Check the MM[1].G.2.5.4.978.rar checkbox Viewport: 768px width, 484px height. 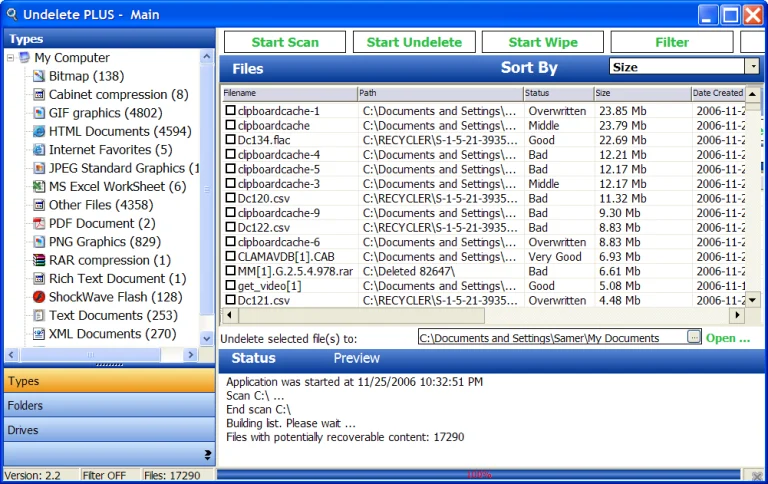[230, 271]
